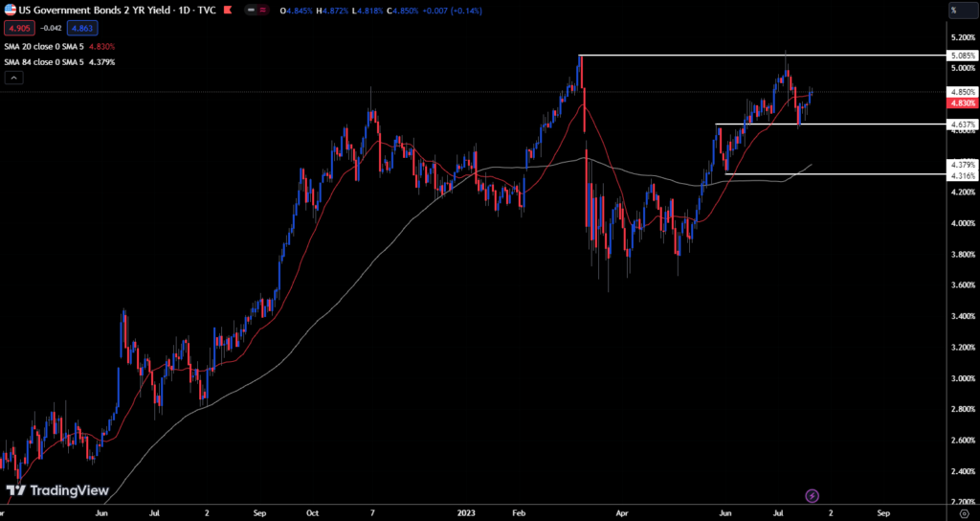Click the O4.845% open value readout
The image size is (980, 521).
tap(297, 11)
